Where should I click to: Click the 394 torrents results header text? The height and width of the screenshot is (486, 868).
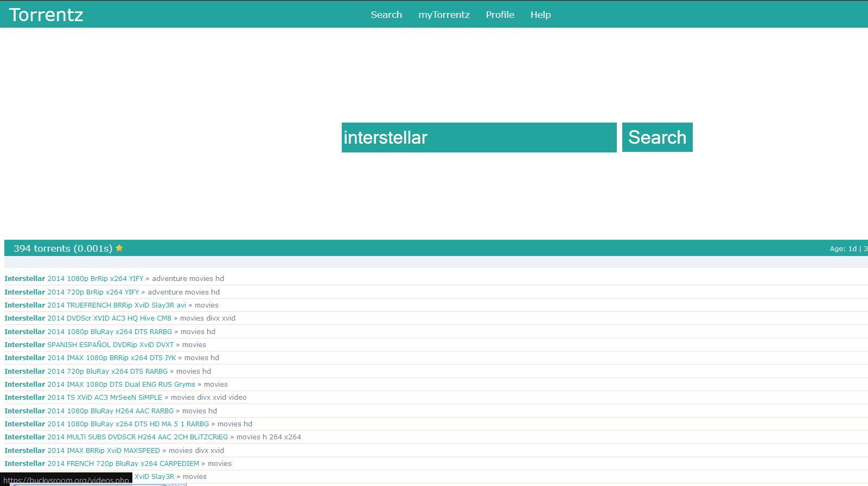click(x=63, y=248)
